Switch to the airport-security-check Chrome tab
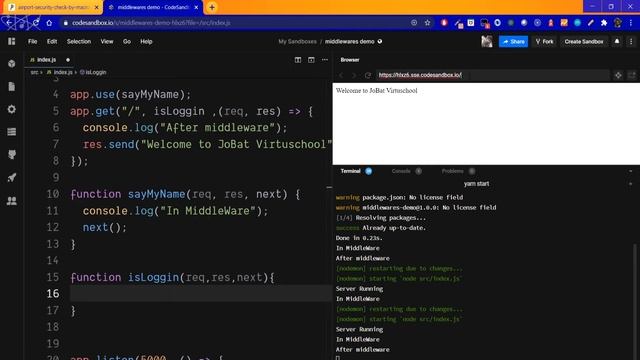 click(x=52, y=7)
